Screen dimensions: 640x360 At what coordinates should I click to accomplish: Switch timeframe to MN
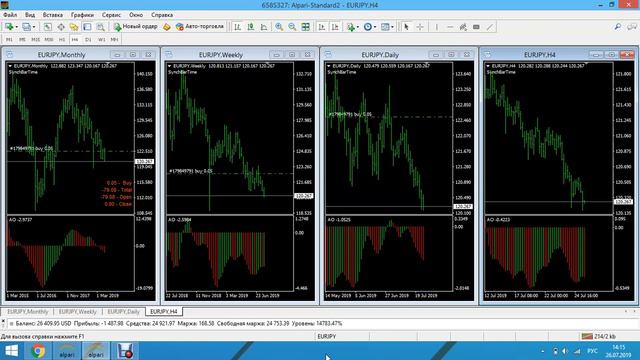pyautogui.click(x=115, y=40)
